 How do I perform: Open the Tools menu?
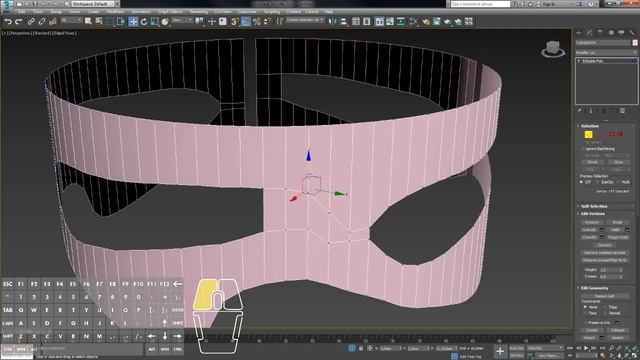pyautogui.click(x=38, y=12)
